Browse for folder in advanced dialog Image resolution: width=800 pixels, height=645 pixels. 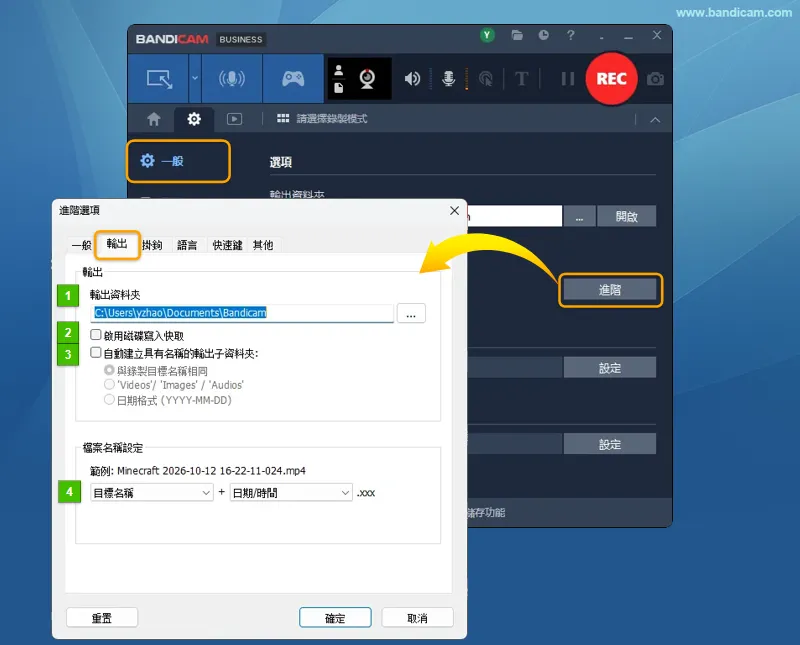[411, 313]
